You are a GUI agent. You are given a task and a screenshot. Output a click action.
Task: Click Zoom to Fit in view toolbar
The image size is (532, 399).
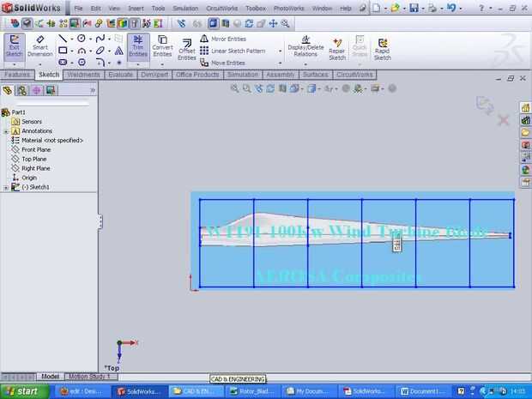coord(234,89)
